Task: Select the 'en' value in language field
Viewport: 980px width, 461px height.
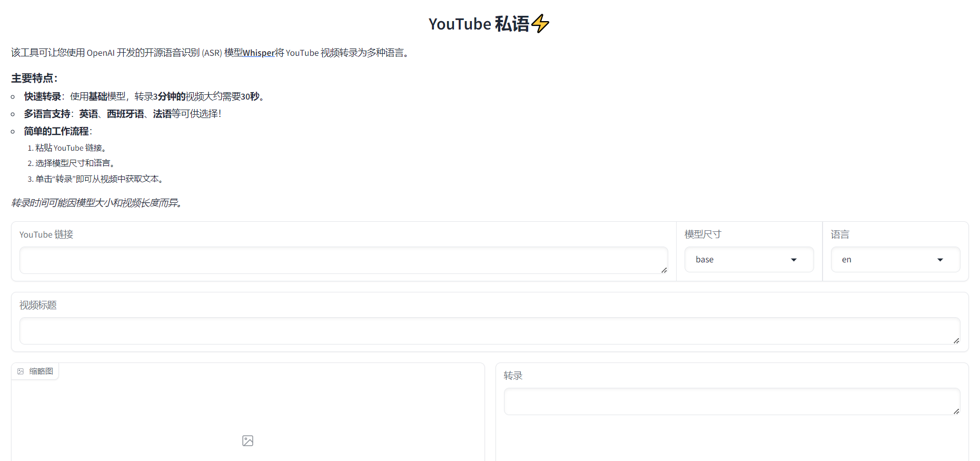Action: point(846,260)
